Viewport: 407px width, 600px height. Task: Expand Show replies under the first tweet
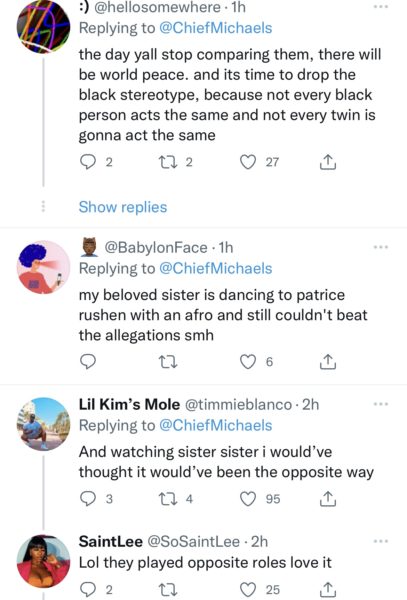(x=123, y=207)
